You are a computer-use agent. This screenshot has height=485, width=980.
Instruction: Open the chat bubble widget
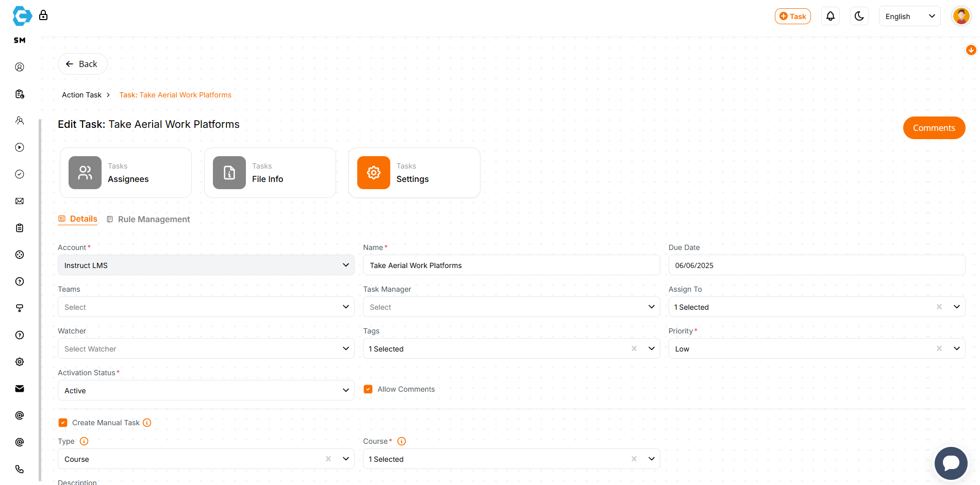[950, 462]
